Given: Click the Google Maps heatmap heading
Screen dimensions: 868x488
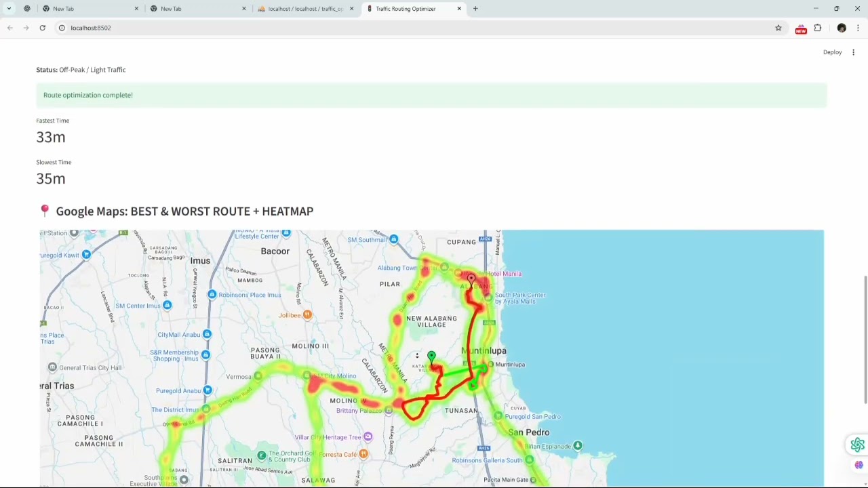Looking at the screenshot, I should click(184, 211).
